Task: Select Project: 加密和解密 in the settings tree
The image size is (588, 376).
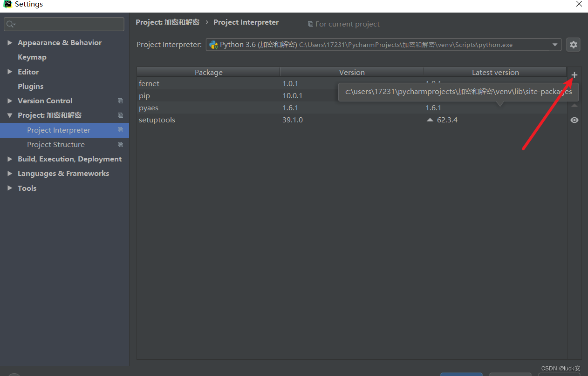Action: [50, 115]
